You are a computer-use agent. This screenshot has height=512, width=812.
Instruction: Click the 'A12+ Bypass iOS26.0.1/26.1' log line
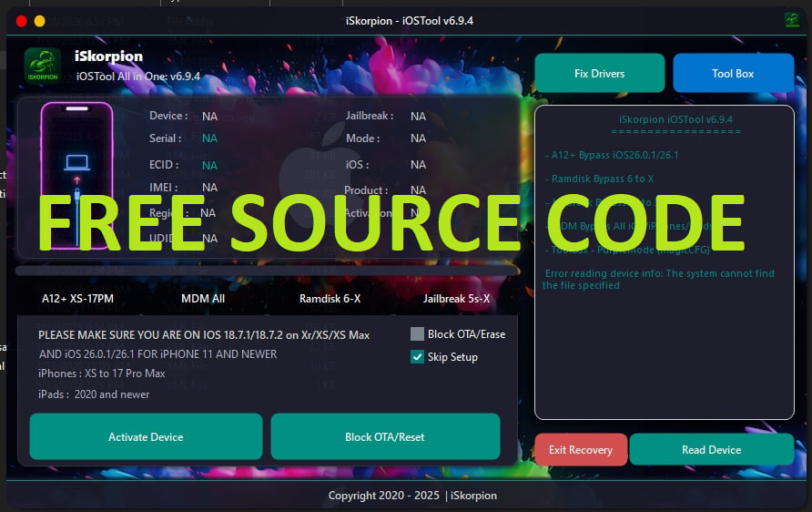(x=612, y=155)
